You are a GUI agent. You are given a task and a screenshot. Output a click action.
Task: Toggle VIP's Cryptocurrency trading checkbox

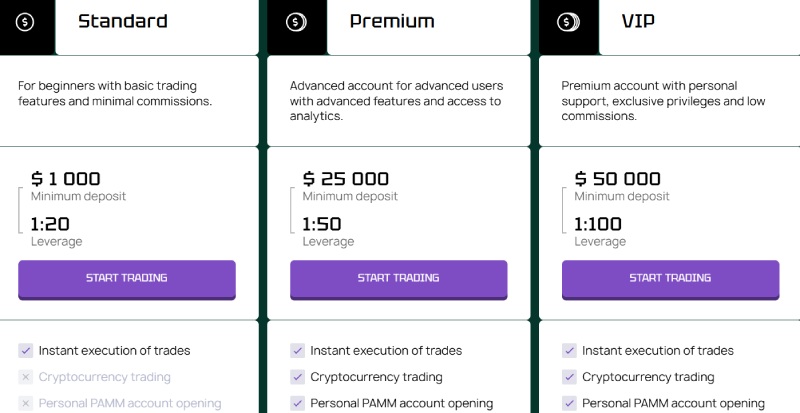pos(569,377)
